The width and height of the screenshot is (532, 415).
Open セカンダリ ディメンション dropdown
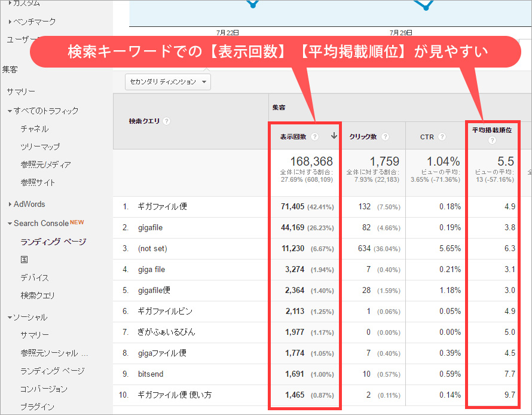click(168, 82)
